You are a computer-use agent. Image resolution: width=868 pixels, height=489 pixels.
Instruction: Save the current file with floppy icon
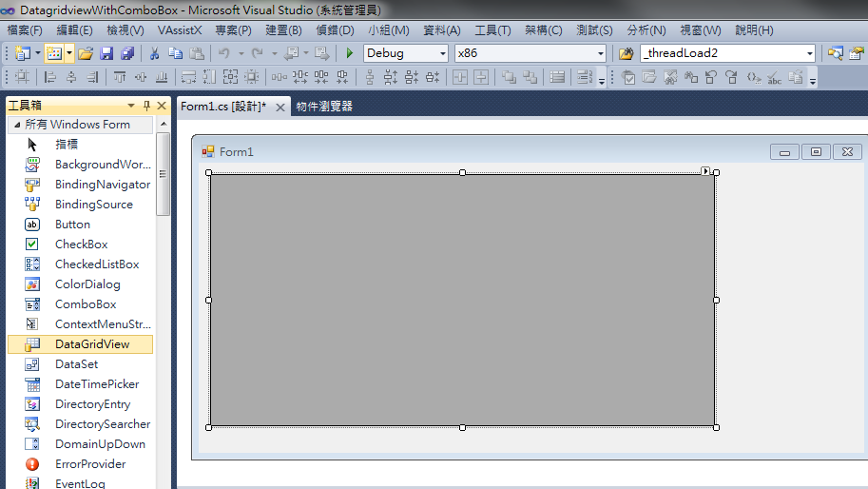point(106,53)
